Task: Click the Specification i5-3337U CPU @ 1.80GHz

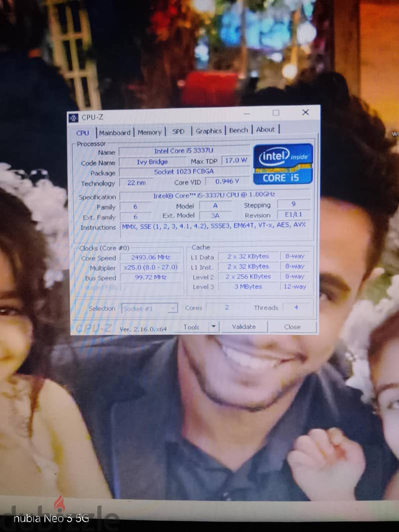Action: tap(215, 195)
